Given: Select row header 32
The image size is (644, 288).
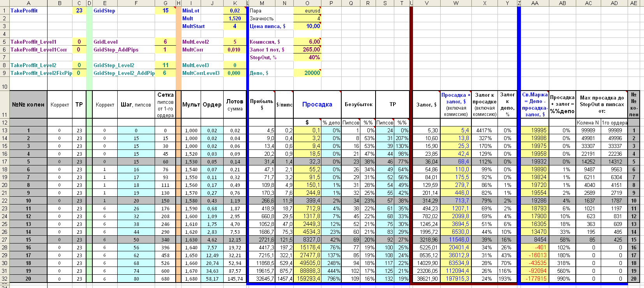Looking at the screenshot, I should [5, 279].
